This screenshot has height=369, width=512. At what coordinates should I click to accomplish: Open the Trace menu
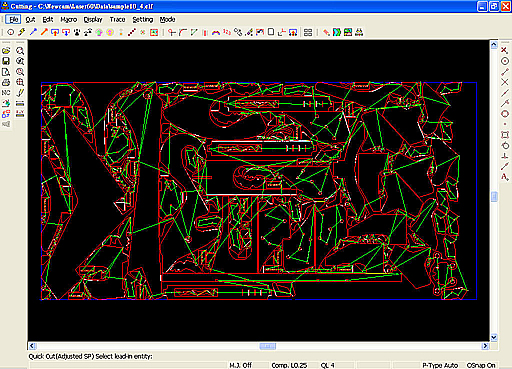(117, 20)
